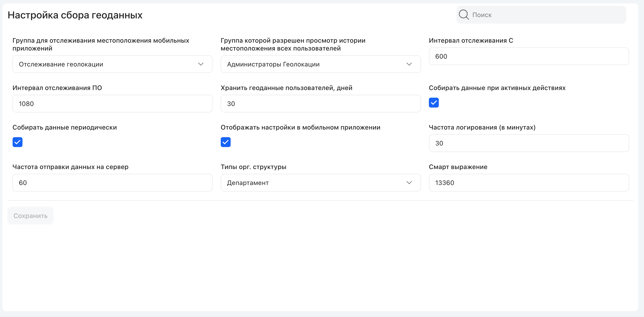This screenshot has height=317, width=644.
Task: Click chevron arrow in Отслеживание геолокации field
Action: point(201,64)
